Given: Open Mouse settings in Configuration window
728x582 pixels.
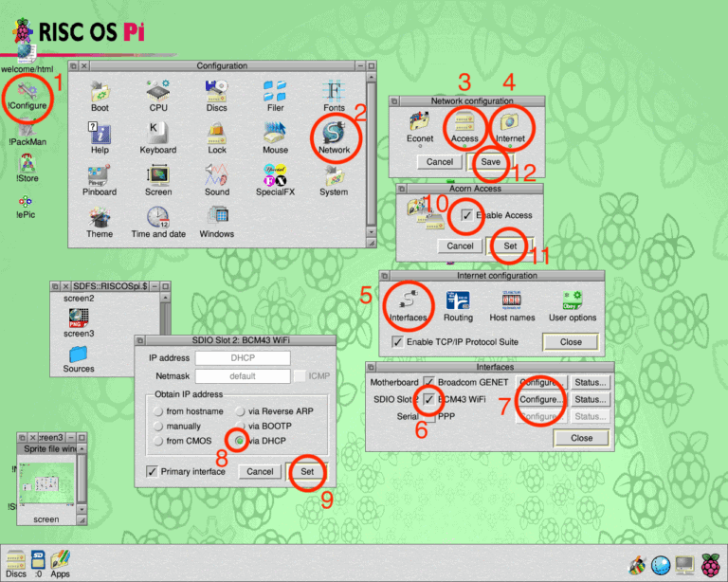Looking at the screenshot, I should (x=275, y=138).
